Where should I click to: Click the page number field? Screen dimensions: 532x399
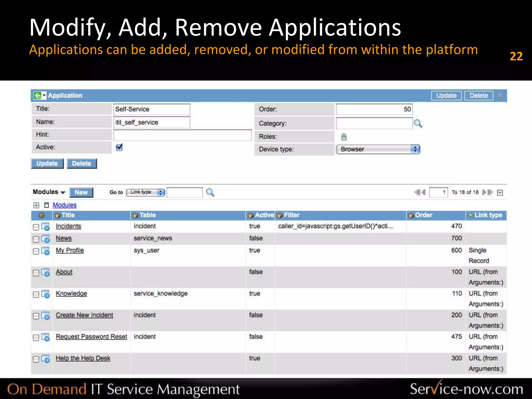[x=438, y=192]
